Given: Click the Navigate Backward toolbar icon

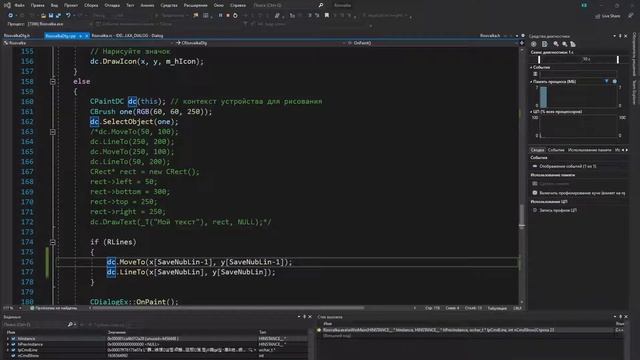Looking at the screenshot, I should [x=11, y=16].
